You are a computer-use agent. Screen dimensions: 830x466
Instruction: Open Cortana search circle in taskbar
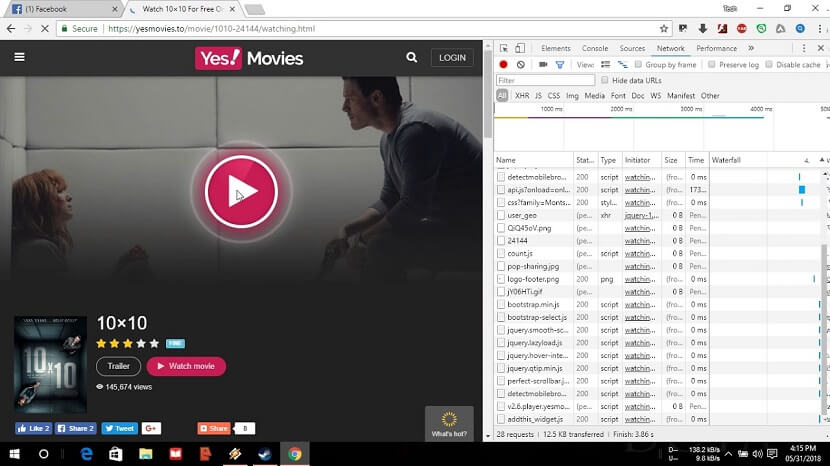point(43,454)
